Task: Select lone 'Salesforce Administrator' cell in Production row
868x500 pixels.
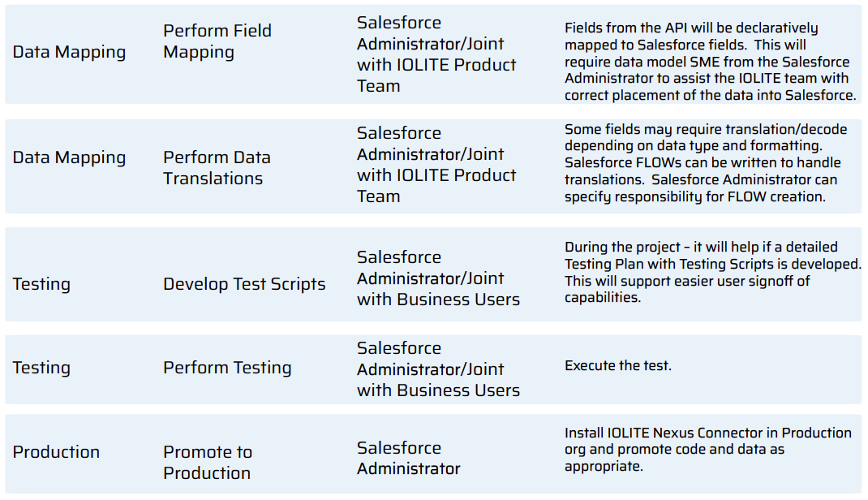Action: (x=409, y=458)
